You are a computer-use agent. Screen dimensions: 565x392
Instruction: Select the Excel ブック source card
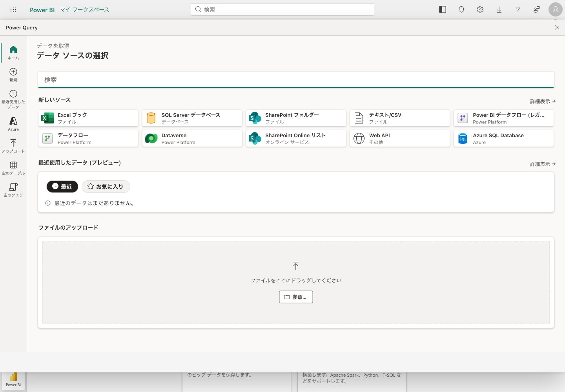pyautogui.click(x=88, y=118)
